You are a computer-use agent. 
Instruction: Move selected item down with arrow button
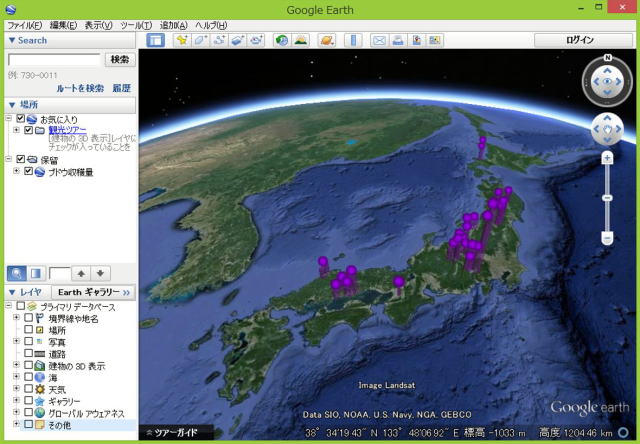tap(100, 273)
